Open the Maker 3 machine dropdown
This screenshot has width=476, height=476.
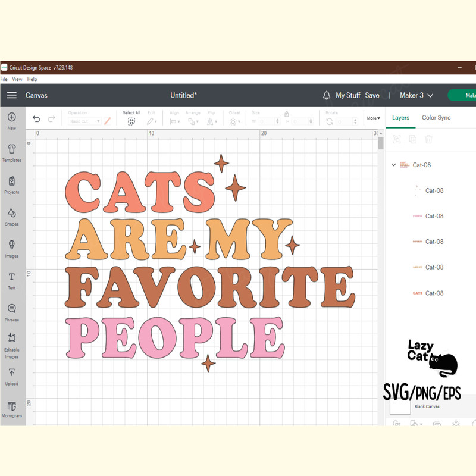coord(416,95)
